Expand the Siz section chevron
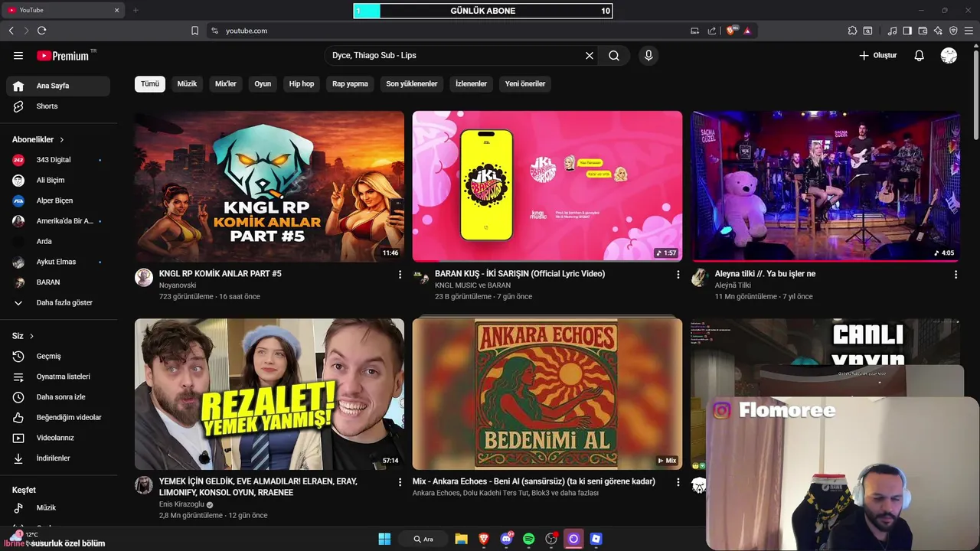980x551 pixels. 31,336
